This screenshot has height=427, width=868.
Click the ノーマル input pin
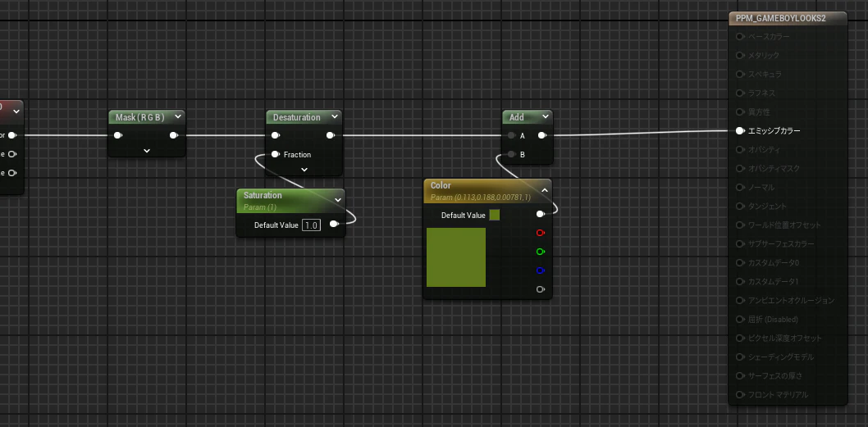pyautogui.click(x=739, y=188)
